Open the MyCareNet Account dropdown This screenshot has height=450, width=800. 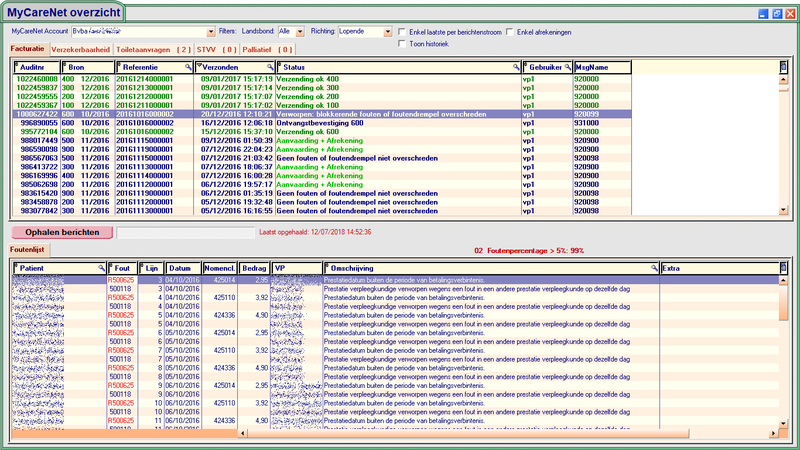click(x=210, y=32)
